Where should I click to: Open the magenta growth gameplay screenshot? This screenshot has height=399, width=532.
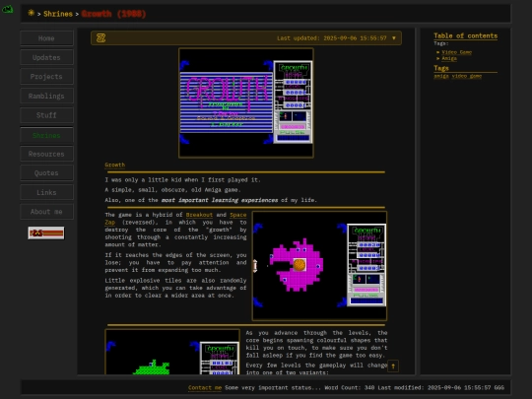319,266
